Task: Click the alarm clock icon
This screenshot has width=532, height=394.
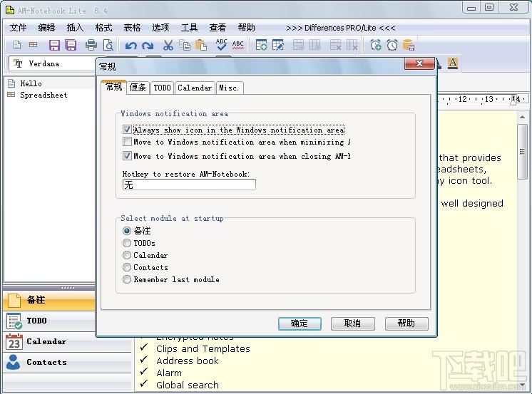Action: coord(392,45)
